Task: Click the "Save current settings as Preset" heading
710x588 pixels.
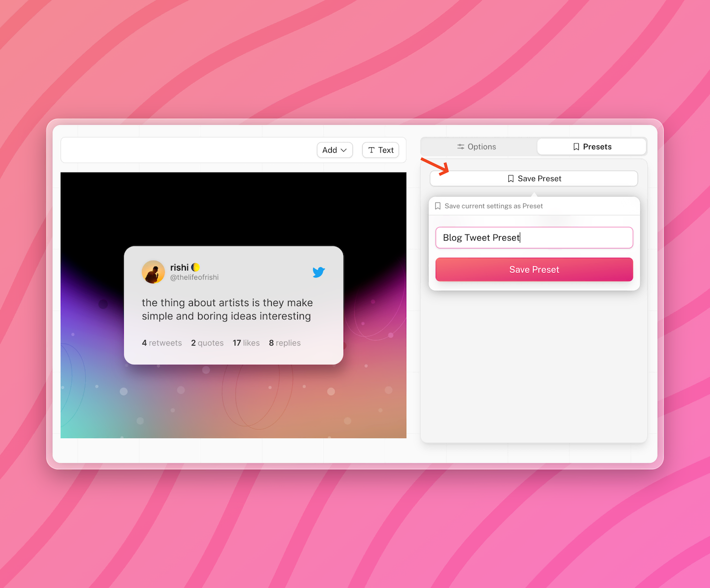Action: point(494,206)
